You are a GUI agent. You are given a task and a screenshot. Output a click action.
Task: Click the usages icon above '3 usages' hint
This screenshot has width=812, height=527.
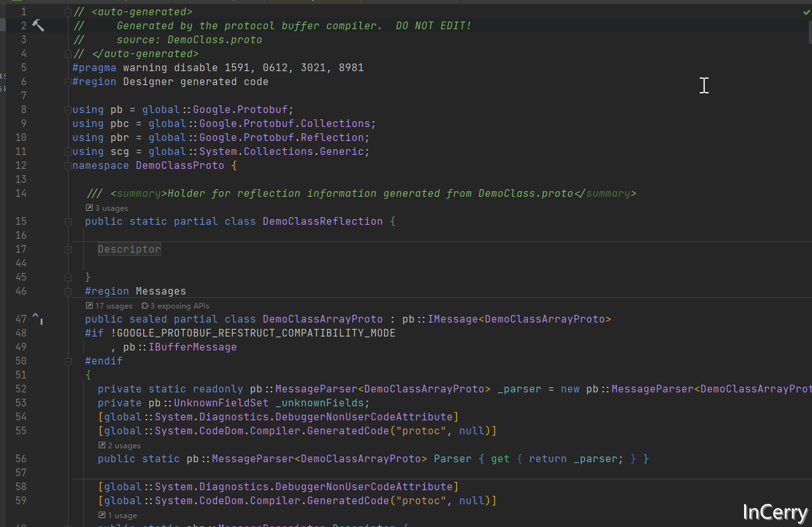click(88, 208)
